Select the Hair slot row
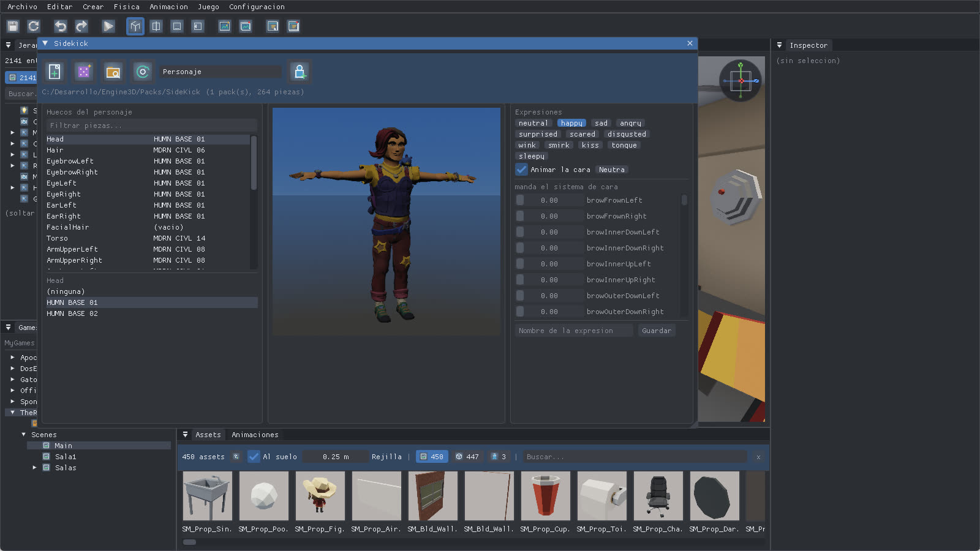This screenshot has height=551, width=980. point(148,150)
